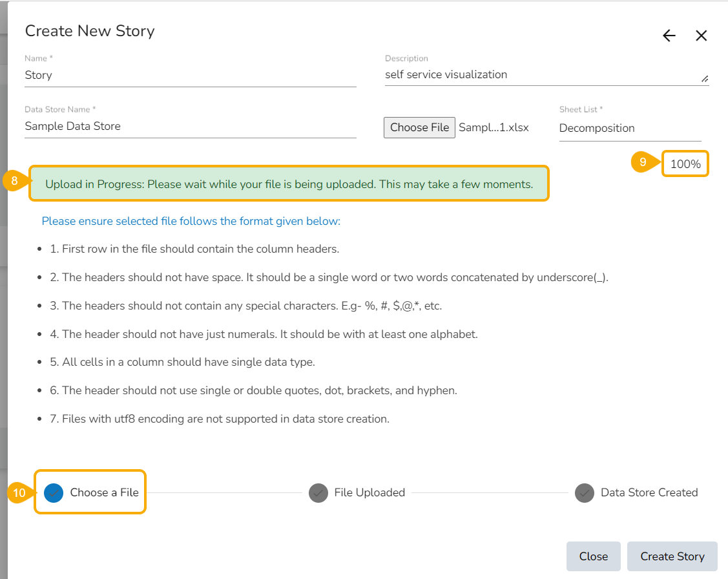
Task: Click the Choose File button
Action: 419,127
